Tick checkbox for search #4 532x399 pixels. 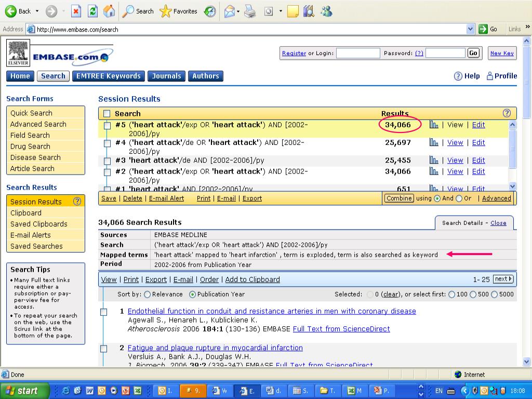(107, 143)
